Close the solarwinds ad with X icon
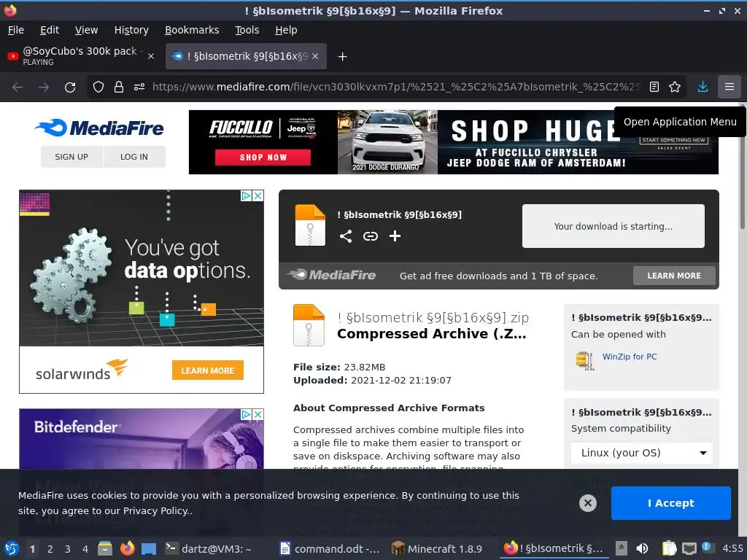747x560 pixels. pos(258,195)
